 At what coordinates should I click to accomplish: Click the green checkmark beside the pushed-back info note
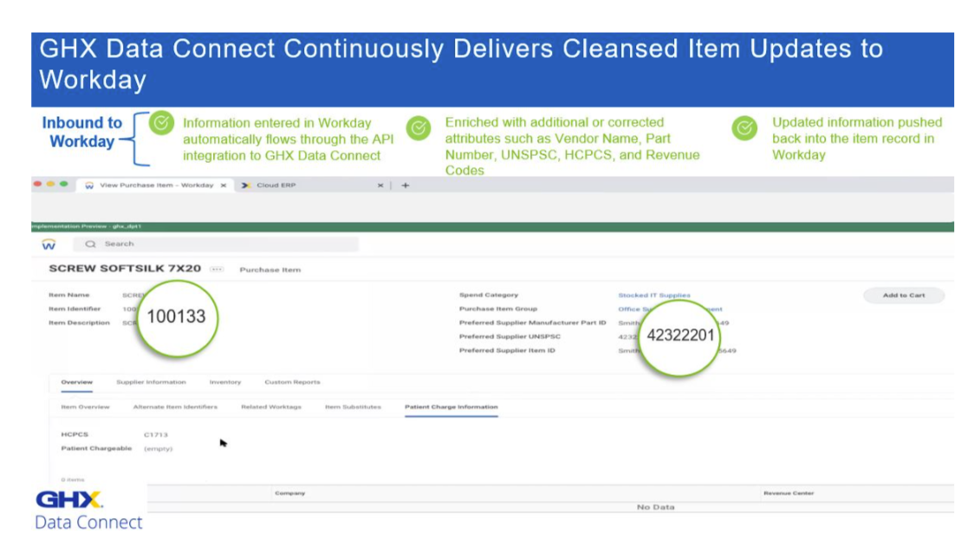[743, 125]
